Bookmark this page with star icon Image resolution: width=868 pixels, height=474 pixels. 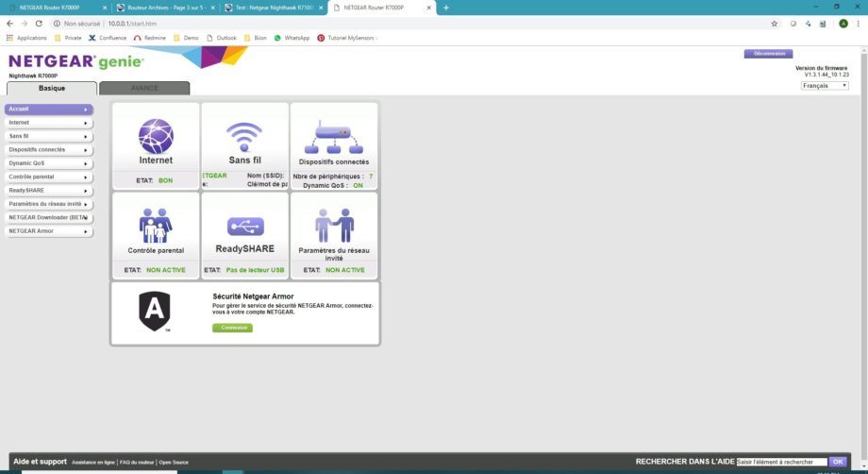(774, 24)
